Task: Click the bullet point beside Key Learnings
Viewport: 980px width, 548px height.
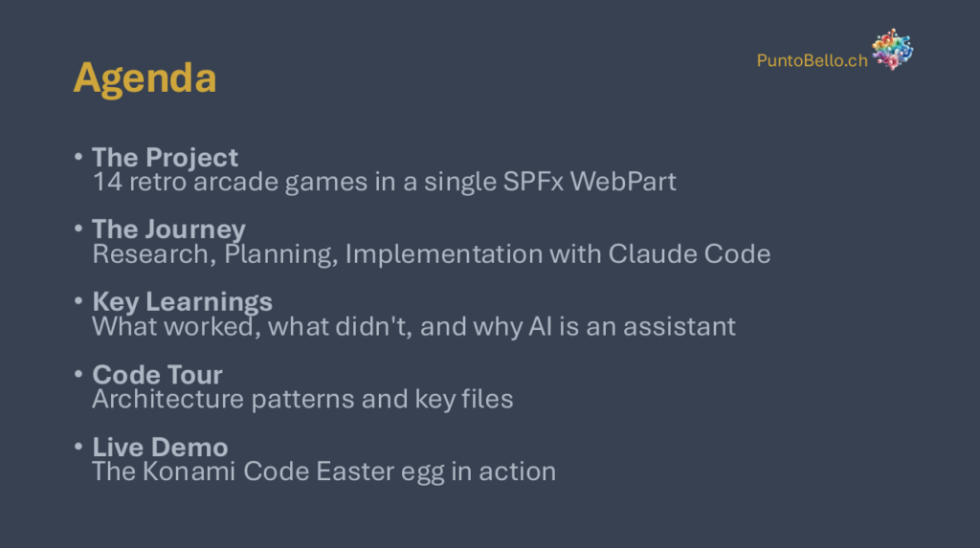Action: point(78,301)
